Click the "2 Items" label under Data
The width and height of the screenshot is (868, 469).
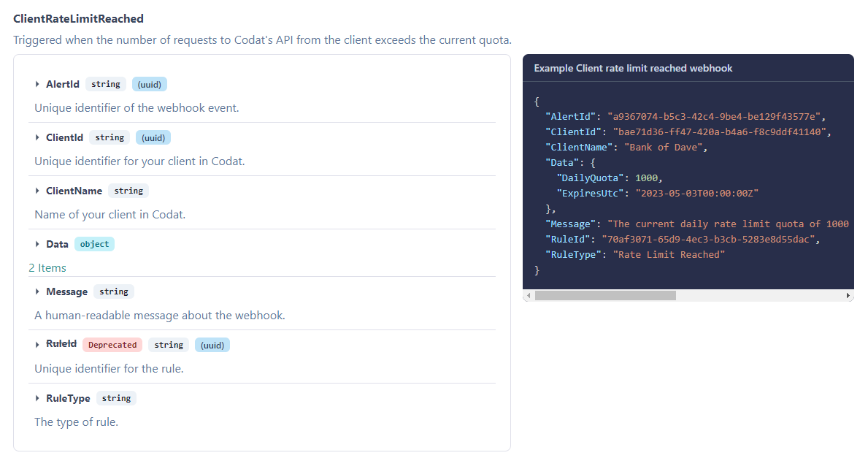(x=47, y=267)
